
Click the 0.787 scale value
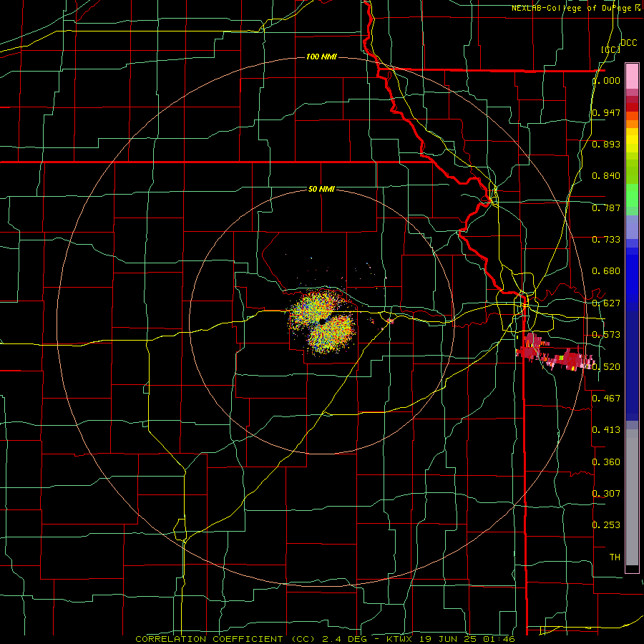606,208
